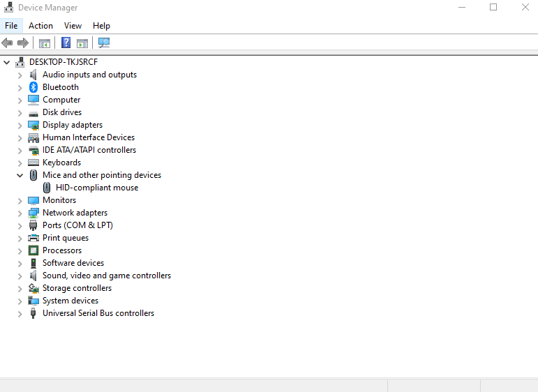
Task: Expand the Display adapters category
Action: (x=20, y=126)
